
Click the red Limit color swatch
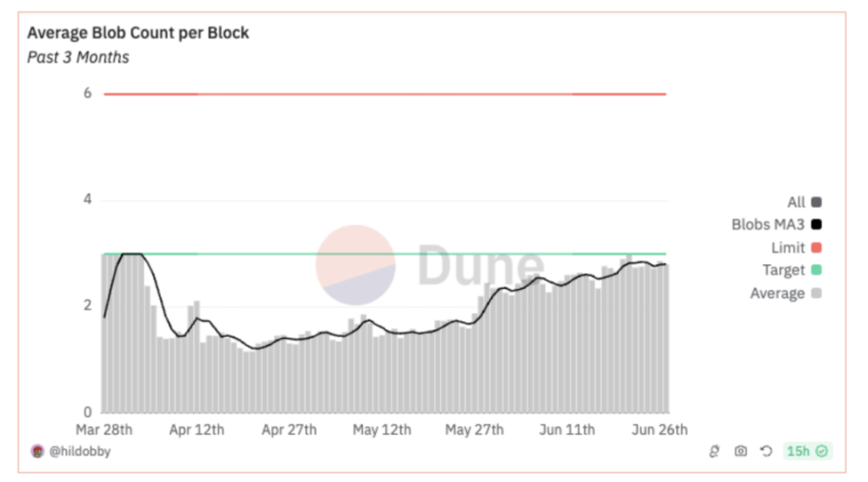816,248
